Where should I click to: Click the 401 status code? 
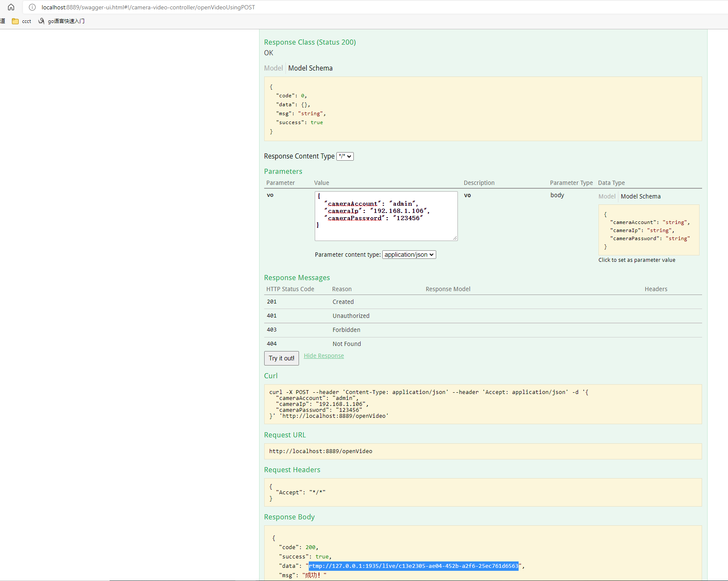tap(271, 316)
